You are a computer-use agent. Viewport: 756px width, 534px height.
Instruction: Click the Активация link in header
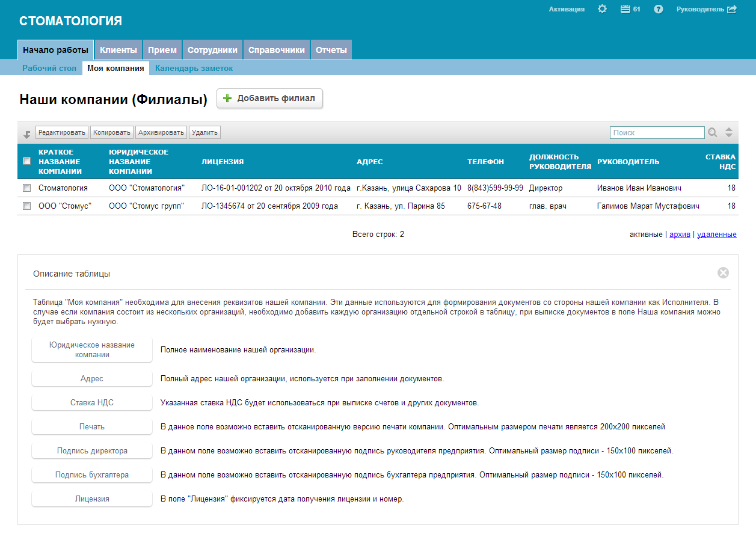(567, 9)
